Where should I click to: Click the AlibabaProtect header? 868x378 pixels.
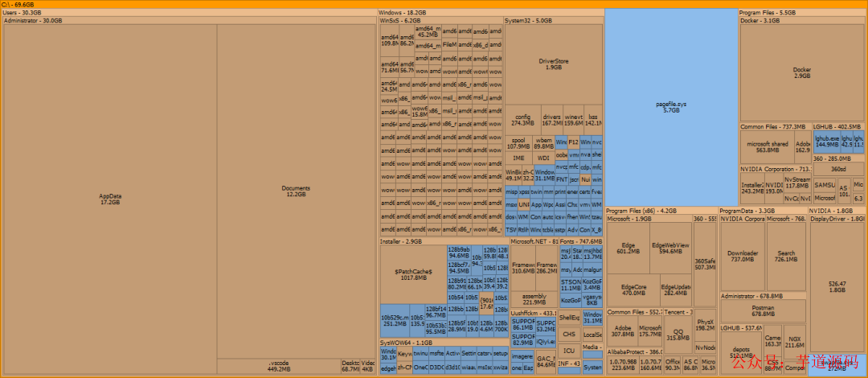pyautogui.click(x=634, y=352)
